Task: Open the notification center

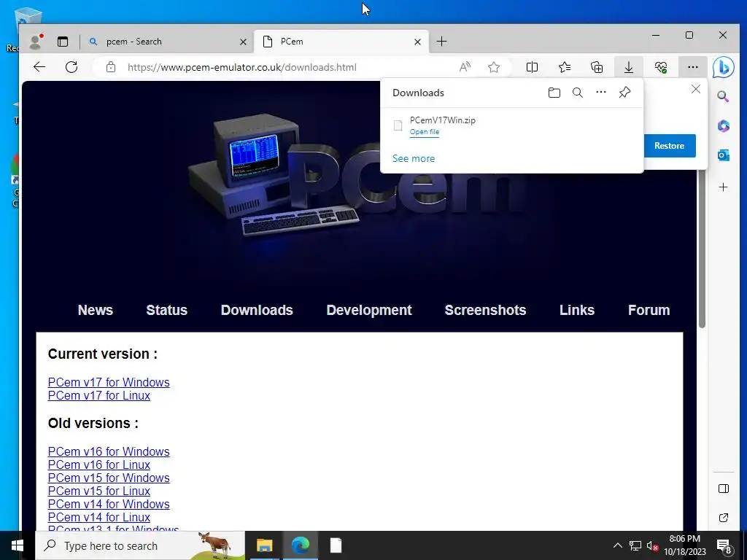Action: (x=724, y=545)
